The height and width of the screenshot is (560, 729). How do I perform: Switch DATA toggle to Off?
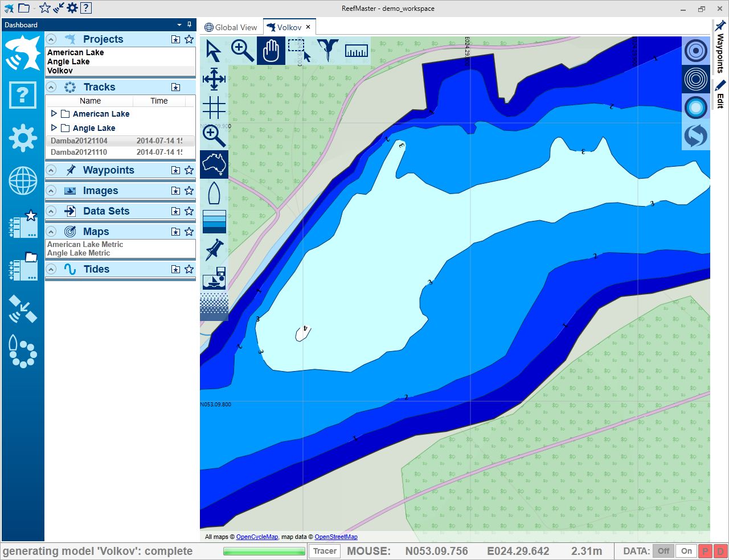[664, 551]
